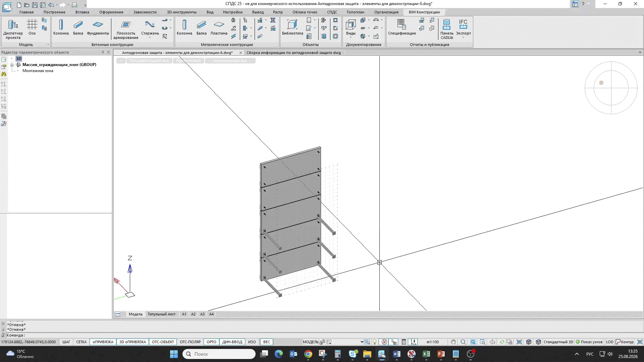Select Монтажная зона tree item

point(38,71)
